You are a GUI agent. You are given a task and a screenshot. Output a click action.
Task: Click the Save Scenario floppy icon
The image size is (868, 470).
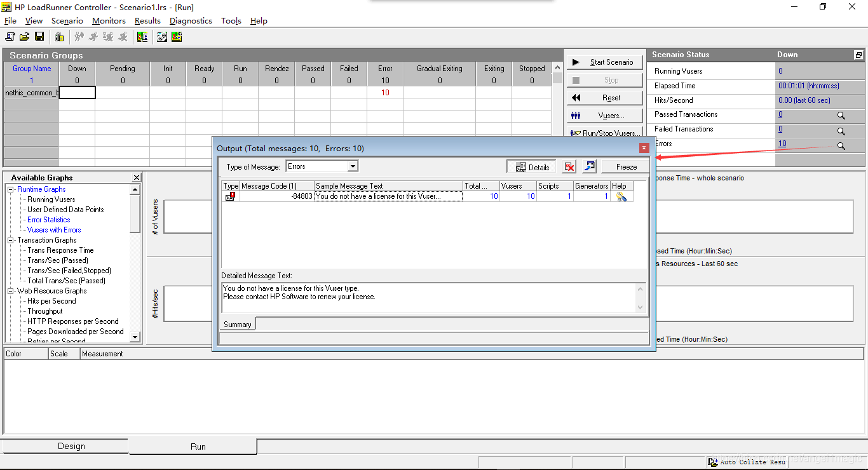click(x=39, y=37)
